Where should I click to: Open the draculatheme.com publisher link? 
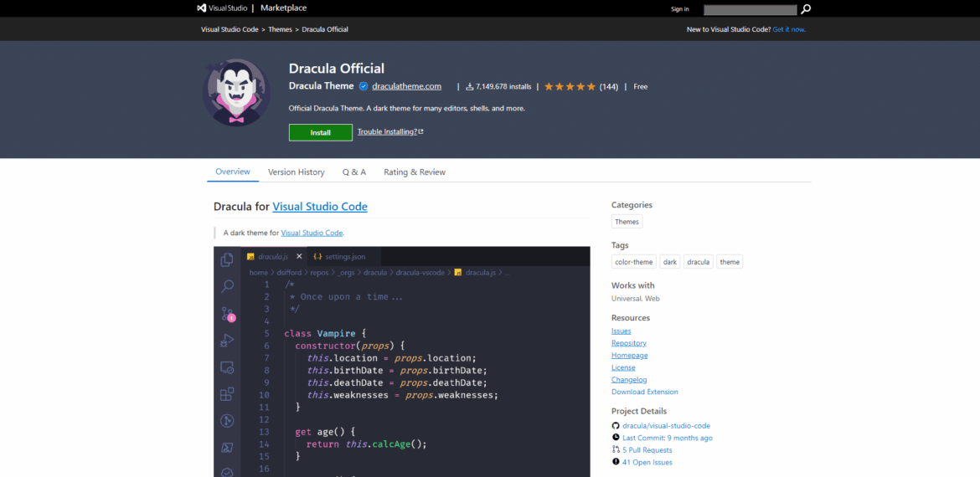[406, 86]
